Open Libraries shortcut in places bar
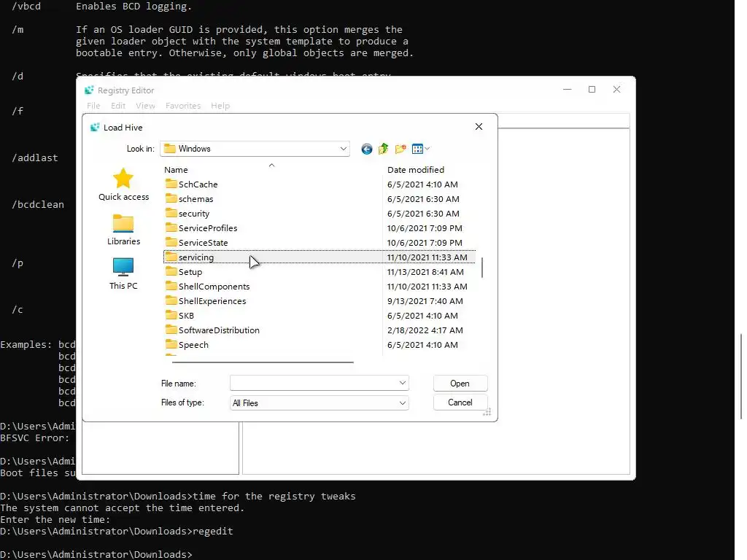Screen dimensions: 747x560 (x=123, y=230)
